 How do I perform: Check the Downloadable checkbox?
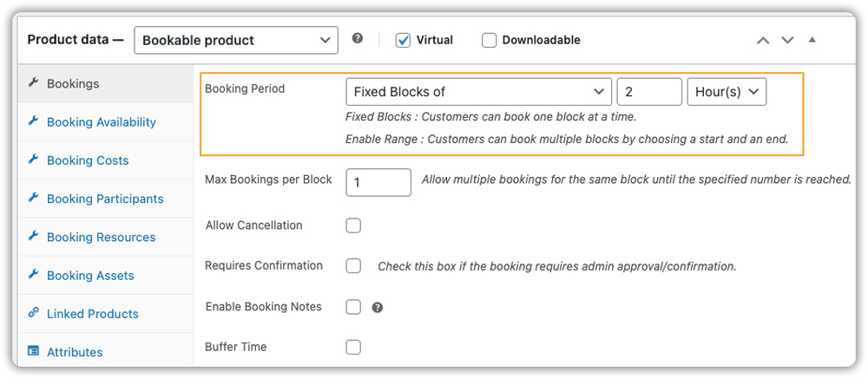click(x=489, y=41)
